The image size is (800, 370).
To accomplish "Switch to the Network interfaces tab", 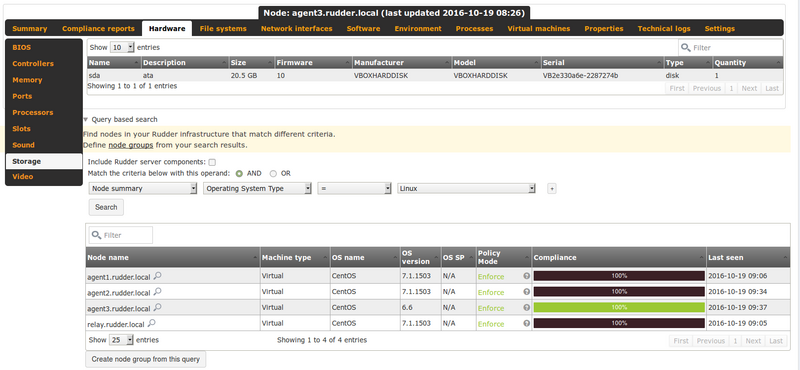I will pos(296,29).
